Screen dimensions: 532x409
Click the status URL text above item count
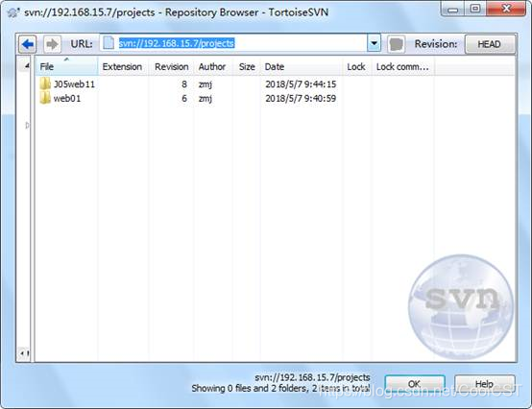312,377
